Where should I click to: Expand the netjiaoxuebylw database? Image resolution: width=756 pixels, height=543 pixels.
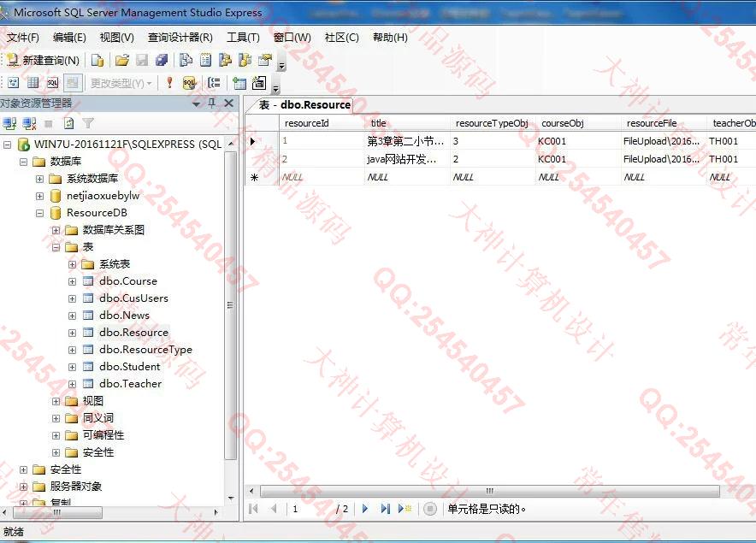pos(39,196)
